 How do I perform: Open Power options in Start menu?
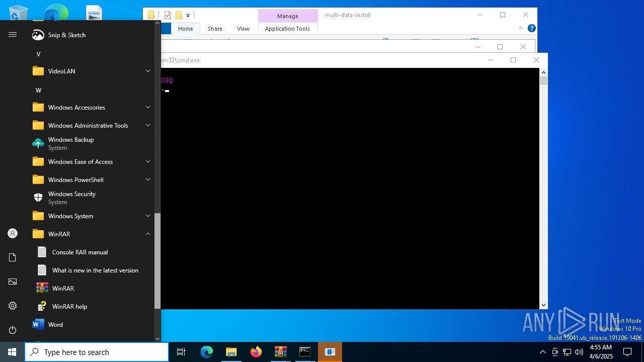tap(13, 330)
